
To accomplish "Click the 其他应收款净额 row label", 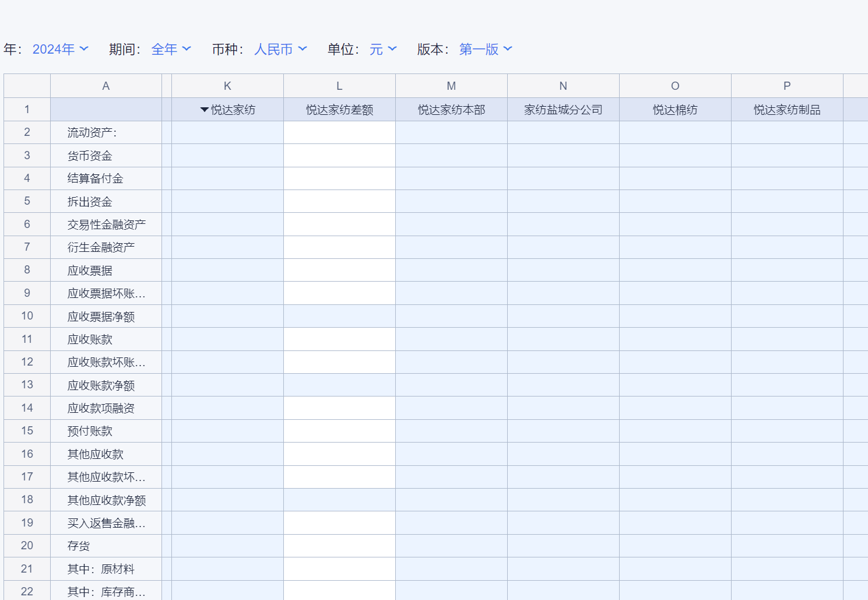I will pyautogui.click(x=106, y=500).
